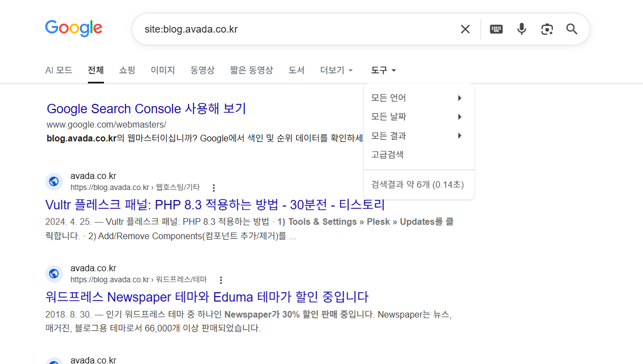Click the avada.co.kr site name above 워드프레스/테마
643x364 pixels.
pyautogui.click(x=93, y=268)
